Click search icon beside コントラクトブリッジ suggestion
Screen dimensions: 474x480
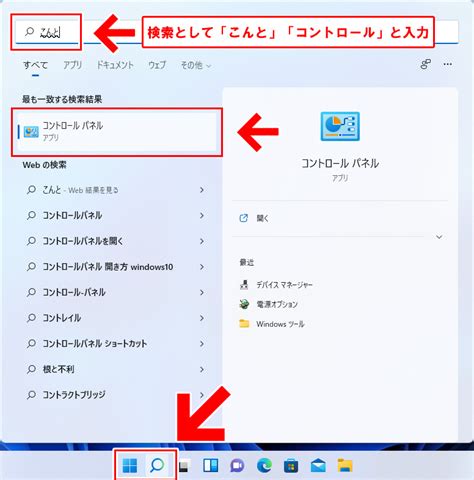(x=31, y=395)
